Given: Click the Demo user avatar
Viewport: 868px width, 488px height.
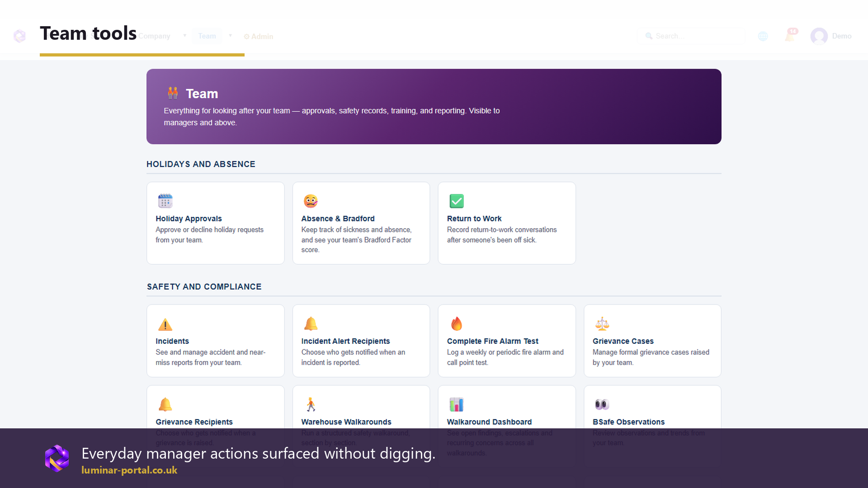Looking at the screenshot, I should (x=819, y=36).
